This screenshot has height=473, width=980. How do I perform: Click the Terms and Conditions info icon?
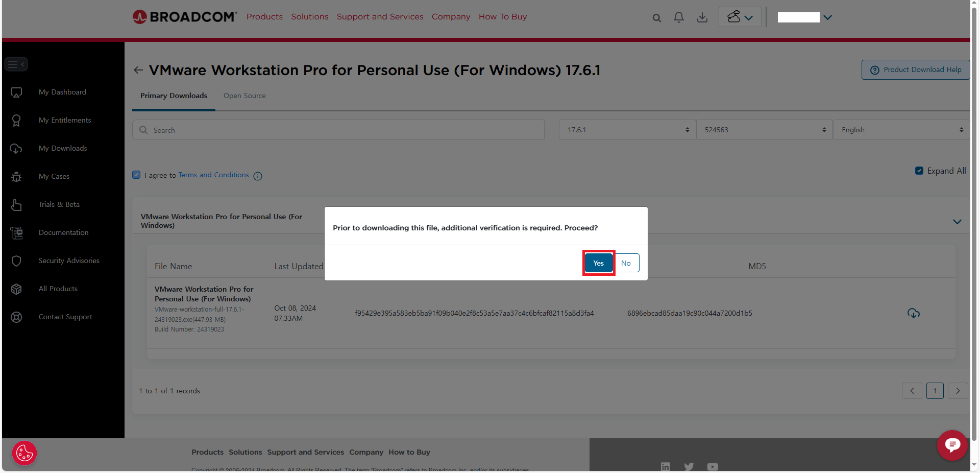[x=258, y=176]
